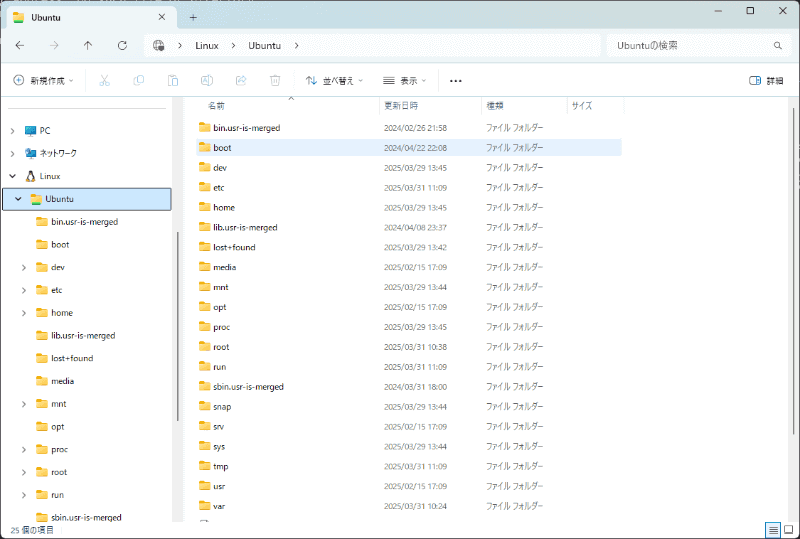Viewport: 800px width, 539px height.
Task: Expand the ネットワーク tree node
Action: (13, 154)
